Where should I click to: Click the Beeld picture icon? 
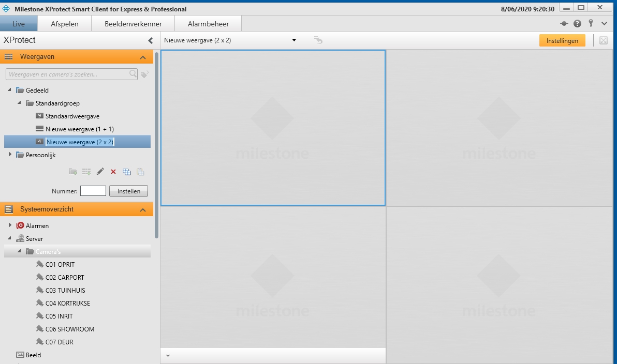(x=20, y=355)
